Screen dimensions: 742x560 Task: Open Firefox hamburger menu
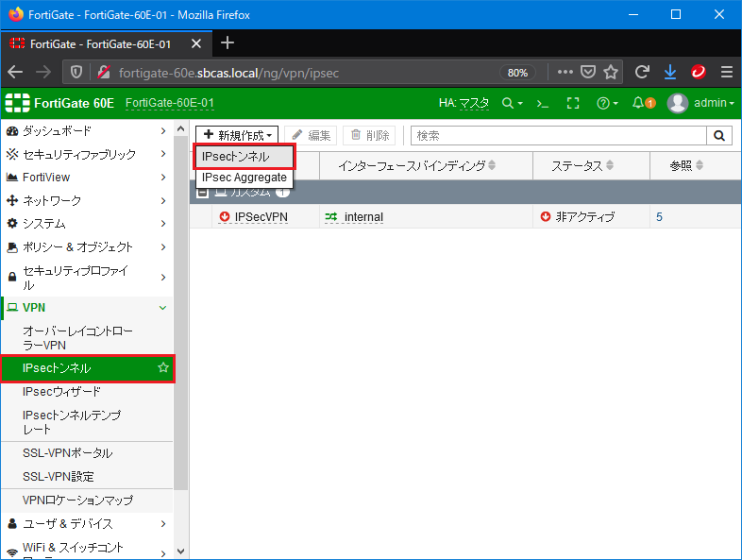(726, 72)
